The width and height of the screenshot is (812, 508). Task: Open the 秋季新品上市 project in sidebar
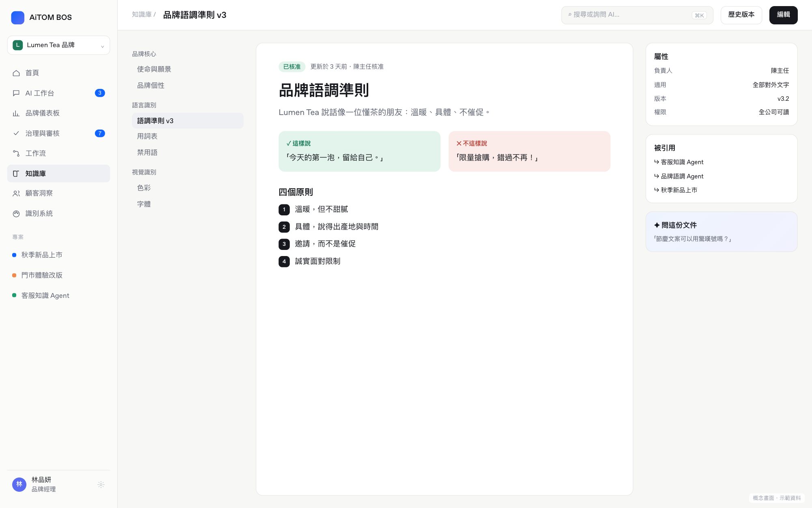[x=58, y=255]
